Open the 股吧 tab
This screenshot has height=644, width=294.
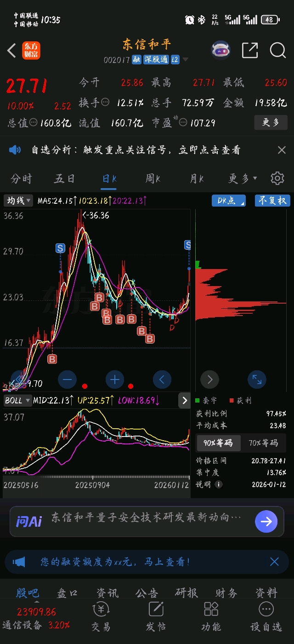pyautogui.click(x=28, y=593)
